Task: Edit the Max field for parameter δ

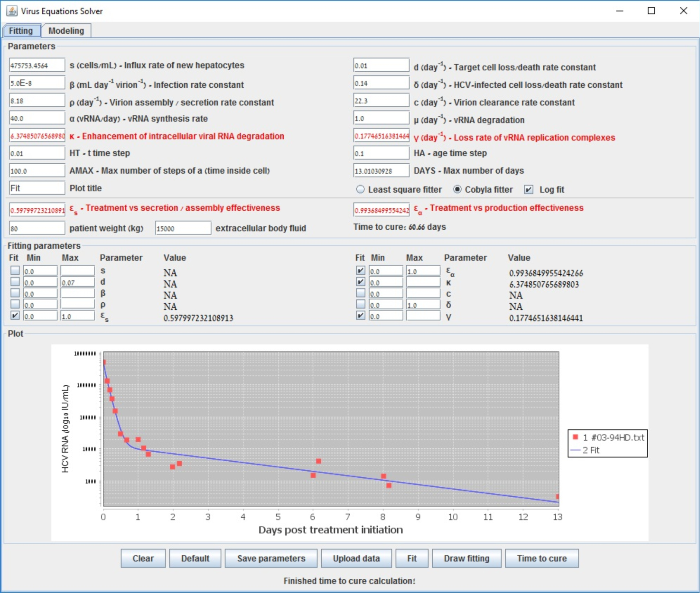Action: pyautogui.click(x=423, y=305)
